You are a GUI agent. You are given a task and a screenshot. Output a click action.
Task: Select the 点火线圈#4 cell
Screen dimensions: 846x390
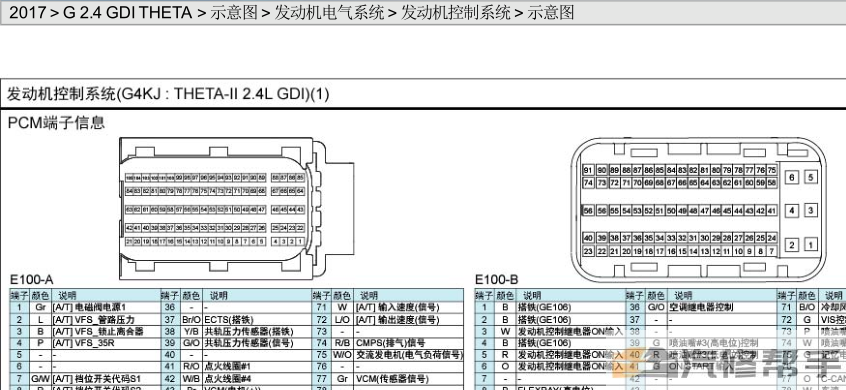257,379
